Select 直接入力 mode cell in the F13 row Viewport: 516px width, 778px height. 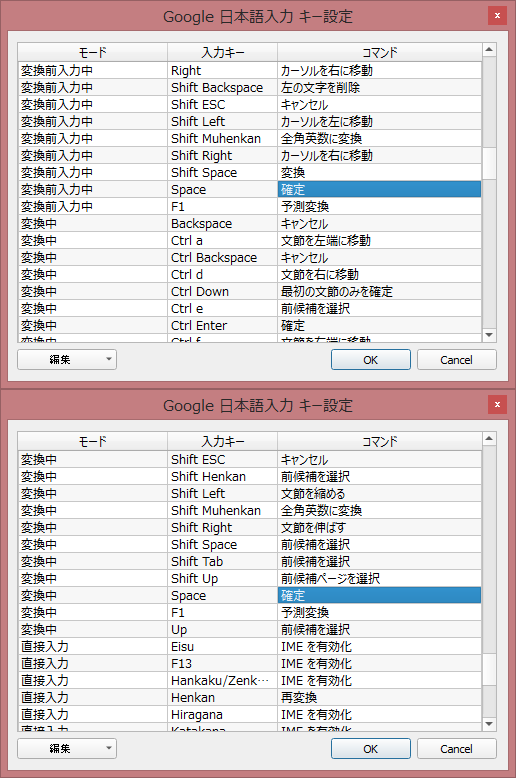93,663
